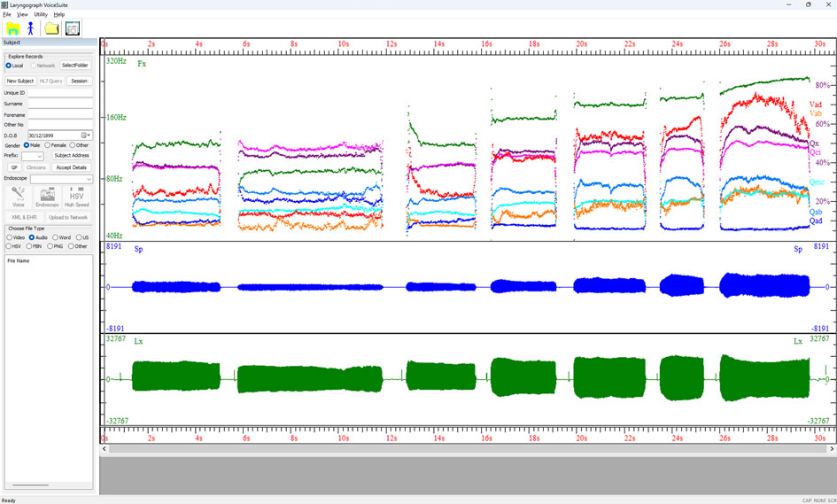837x504 pixels.
Task: Click the Voice microphone icon button
Action: [x=18, y=197]
